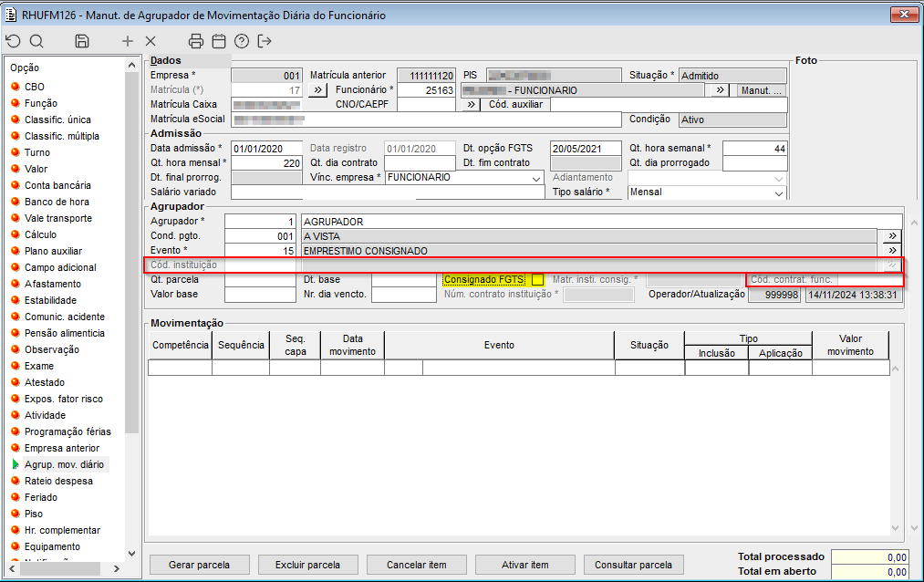Click down arrow of Movimentação grid scrollbar

[895, 528]
